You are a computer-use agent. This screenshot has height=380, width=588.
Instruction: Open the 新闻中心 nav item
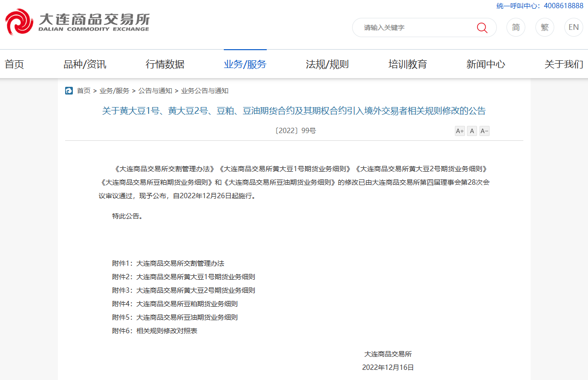pos(486,64)
